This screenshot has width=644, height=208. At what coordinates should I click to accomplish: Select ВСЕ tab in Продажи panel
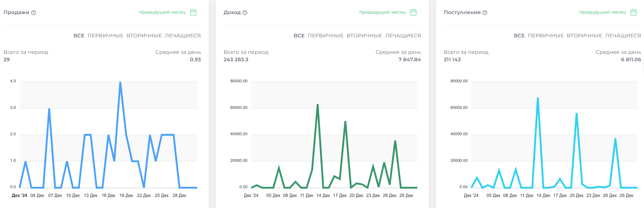79,36
